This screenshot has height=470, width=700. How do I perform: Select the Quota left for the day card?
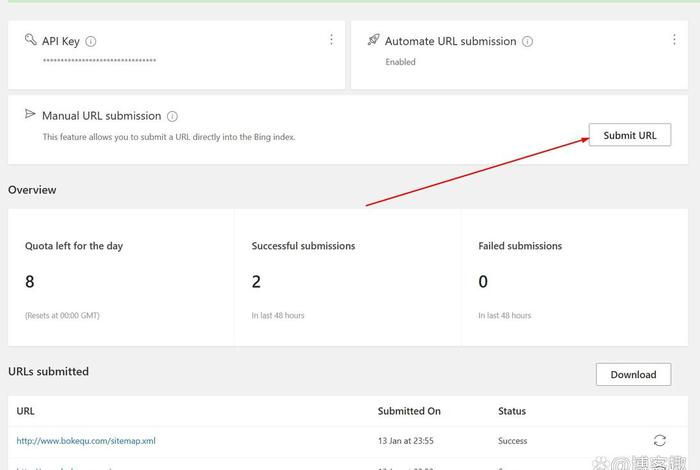(x=120, y=277)
